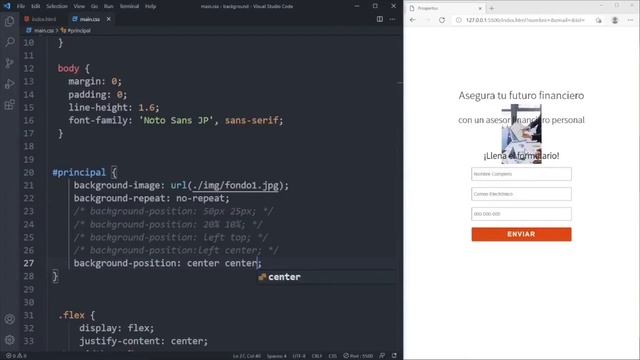640x360 pixels.
Task: Open the Search view in activity bar
Action: [9, 42]
